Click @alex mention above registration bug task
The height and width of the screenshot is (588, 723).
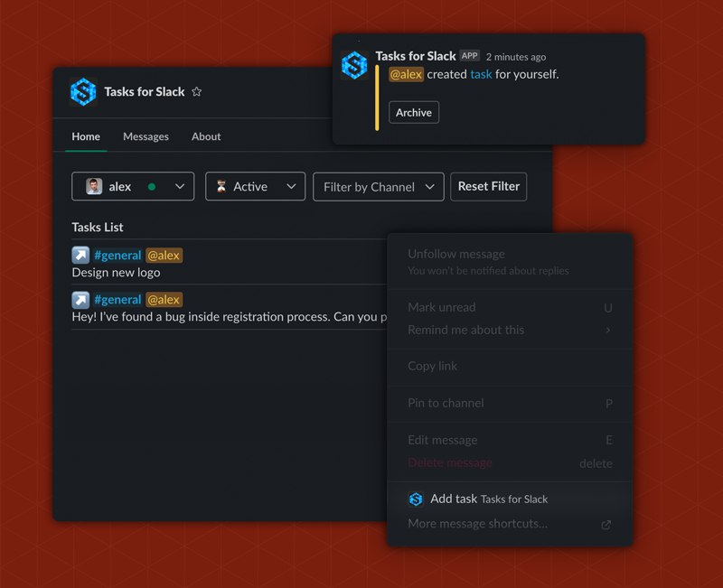(x=164, y=300)
